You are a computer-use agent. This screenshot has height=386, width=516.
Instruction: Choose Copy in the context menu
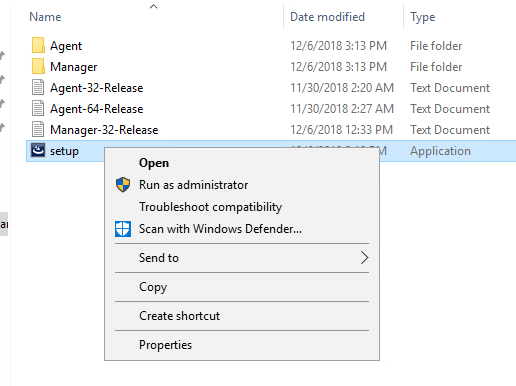(x=153, y=287)
